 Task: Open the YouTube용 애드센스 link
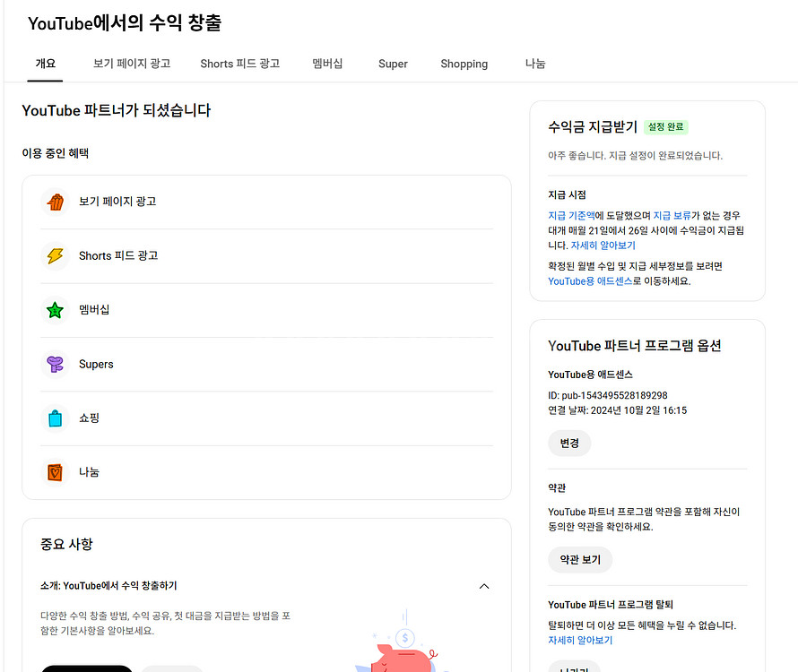click(x=590, y=280)
